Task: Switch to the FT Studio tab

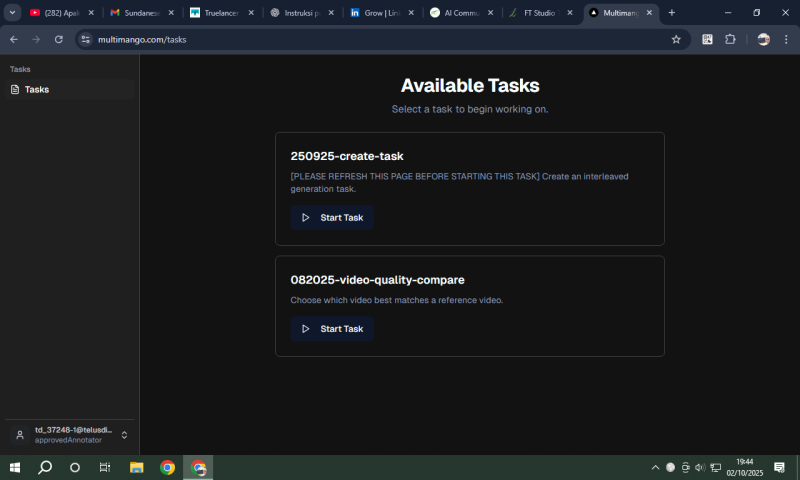Action: pos(540,13)
